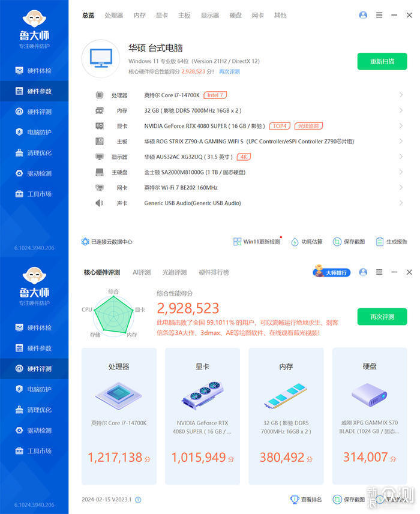Expand the 显卡 row chevron
Screen dimensions: 420x514
pos(401,125)
